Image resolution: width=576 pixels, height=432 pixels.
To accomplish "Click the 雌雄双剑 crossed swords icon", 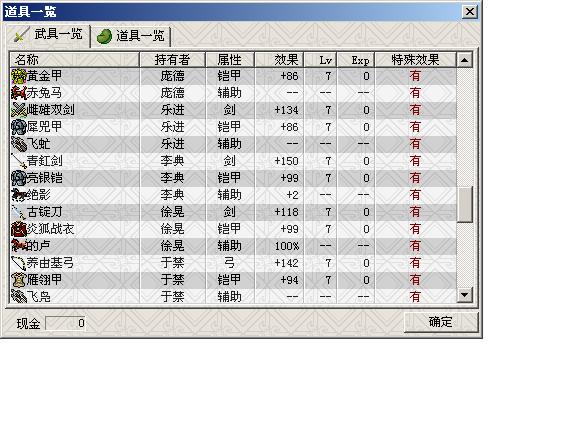I will click(x=18, y=110).
